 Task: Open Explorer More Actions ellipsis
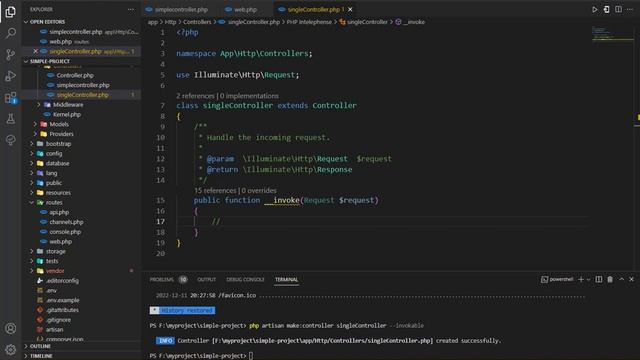(131, 9)
